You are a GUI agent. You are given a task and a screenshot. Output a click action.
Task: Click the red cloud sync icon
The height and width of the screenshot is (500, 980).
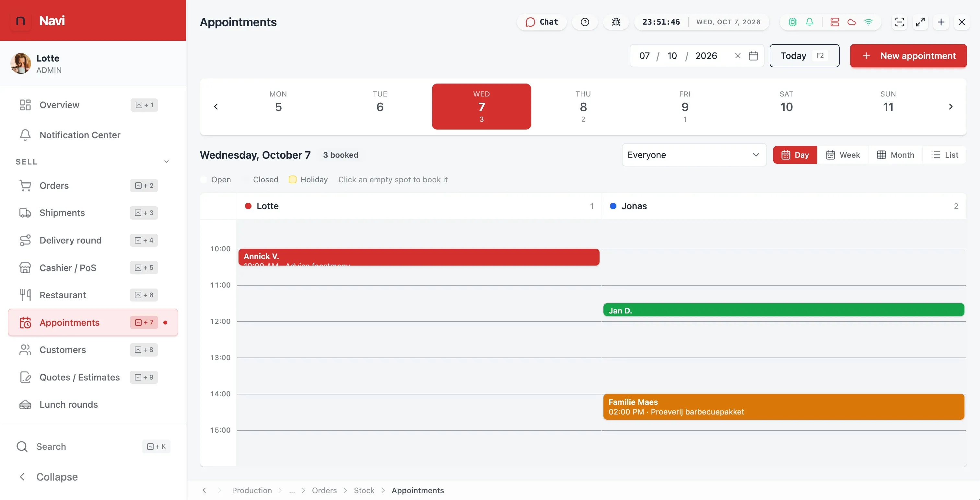click(851, 22)
